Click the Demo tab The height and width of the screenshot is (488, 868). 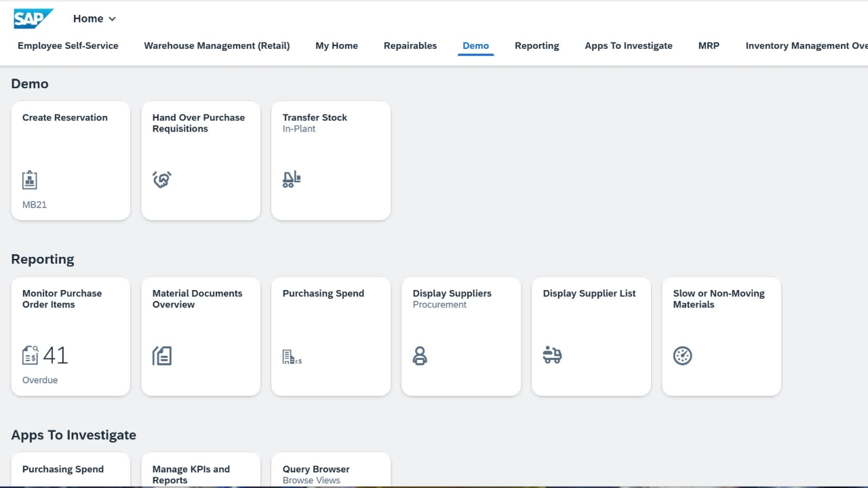(x=476, y=46)
